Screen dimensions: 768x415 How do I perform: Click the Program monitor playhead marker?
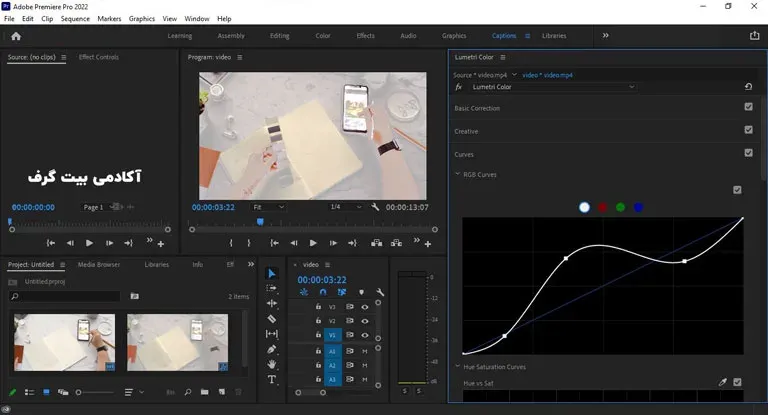260,222
